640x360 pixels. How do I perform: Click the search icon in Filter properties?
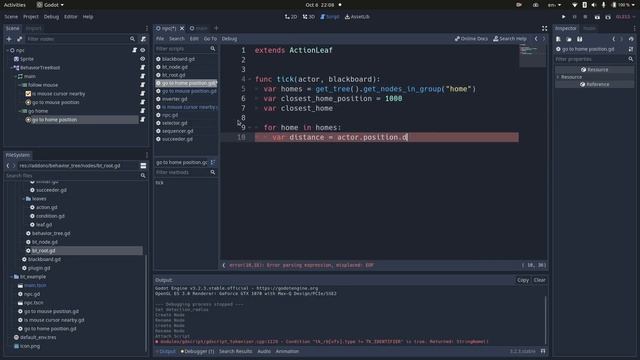[x=631, y=59]
